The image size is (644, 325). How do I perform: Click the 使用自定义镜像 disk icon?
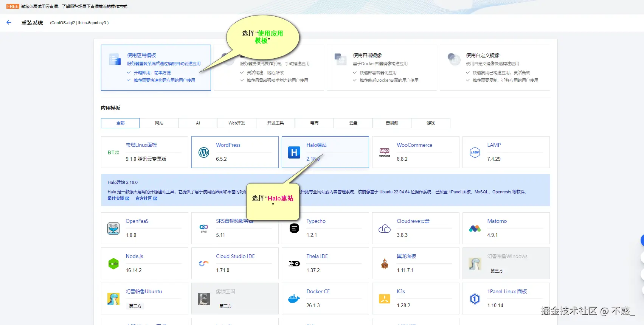tap(453, 59)
